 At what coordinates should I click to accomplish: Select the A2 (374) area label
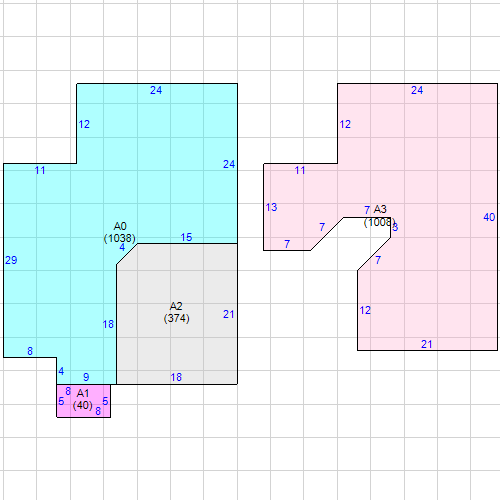tap(176, 312)
